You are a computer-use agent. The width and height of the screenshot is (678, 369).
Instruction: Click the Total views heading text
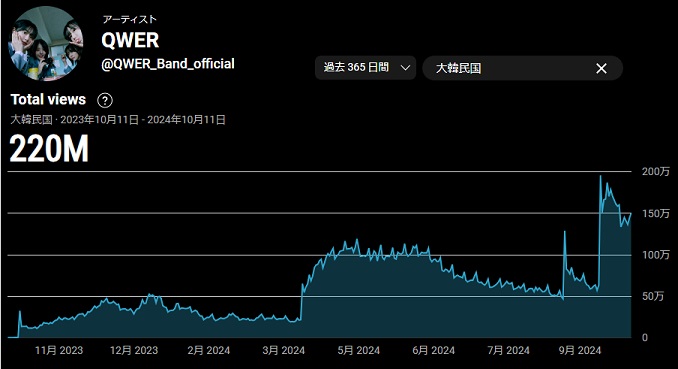(x=48, y=100)
